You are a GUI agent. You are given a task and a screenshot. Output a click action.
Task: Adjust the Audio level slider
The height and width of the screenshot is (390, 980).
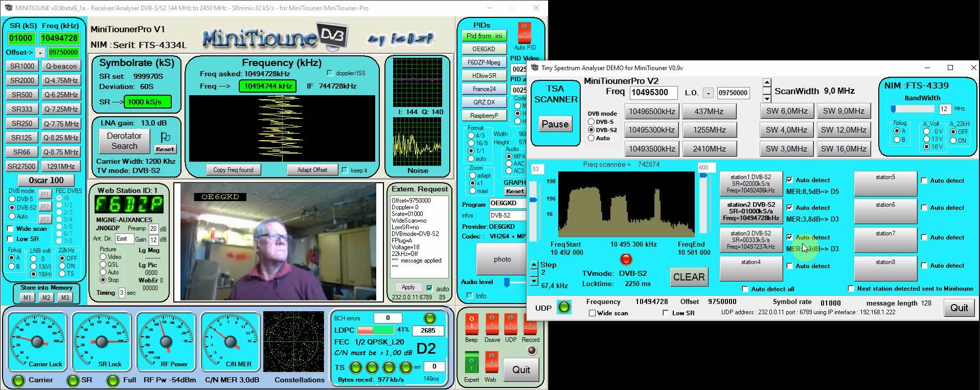(x=507, y=282)
